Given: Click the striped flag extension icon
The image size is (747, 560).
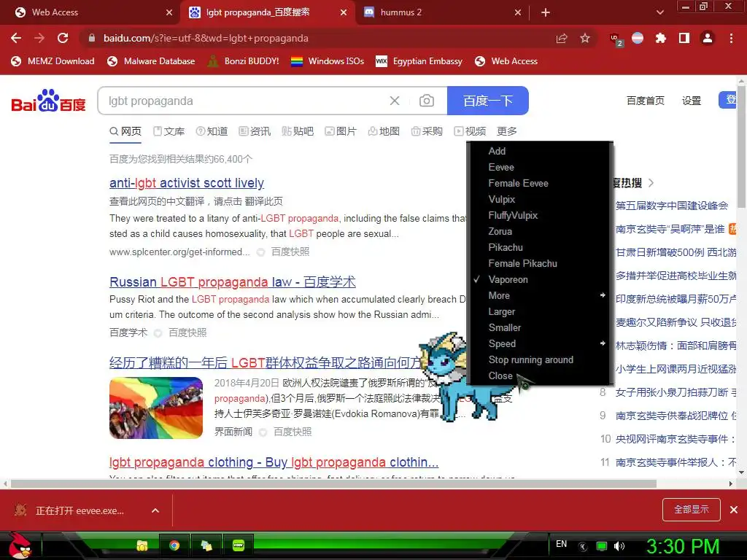Looking at the screenshot, I should (638, 38).
